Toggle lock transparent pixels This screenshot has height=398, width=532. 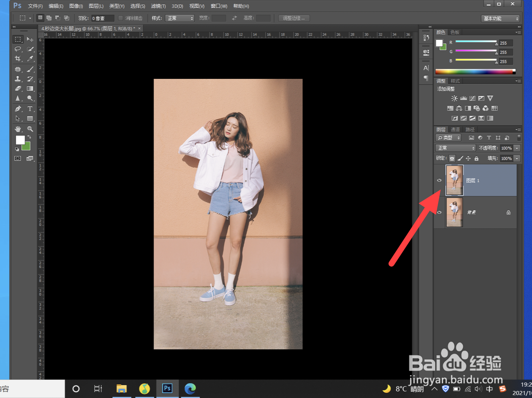pos(452,158)
